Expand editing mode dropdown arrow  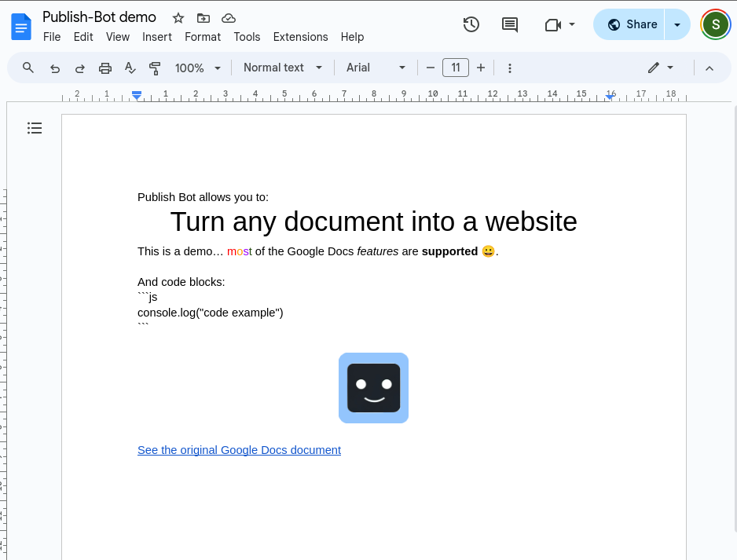click(x=670, y=68)
